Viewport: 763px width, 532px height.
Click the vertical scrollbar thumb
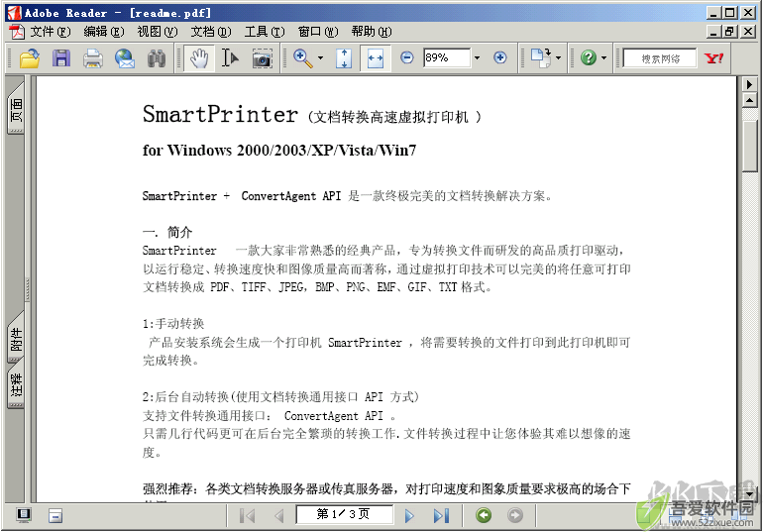click(x=749, y=146)
